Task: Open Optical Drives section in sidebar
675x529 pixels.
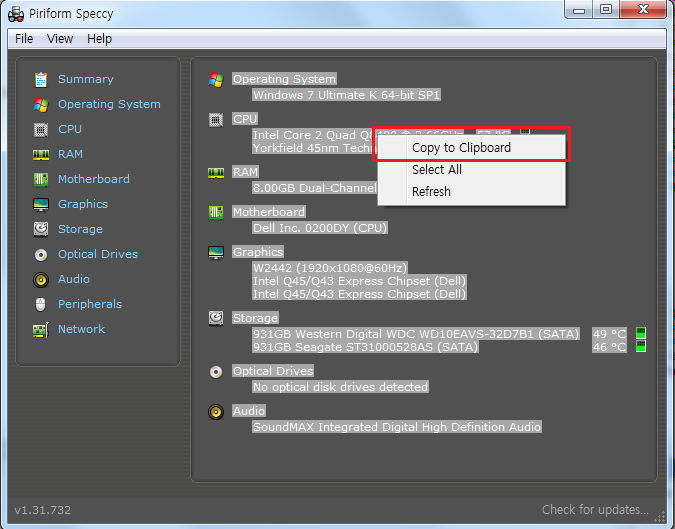Action: coord(98,254)
